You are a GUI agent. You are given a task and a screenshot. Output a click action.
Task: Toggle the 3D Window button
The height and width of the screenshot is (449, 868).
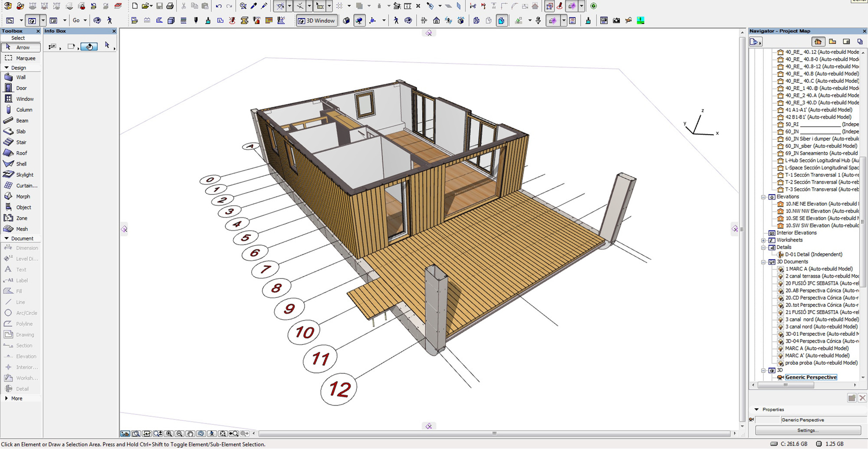(316, 20)
